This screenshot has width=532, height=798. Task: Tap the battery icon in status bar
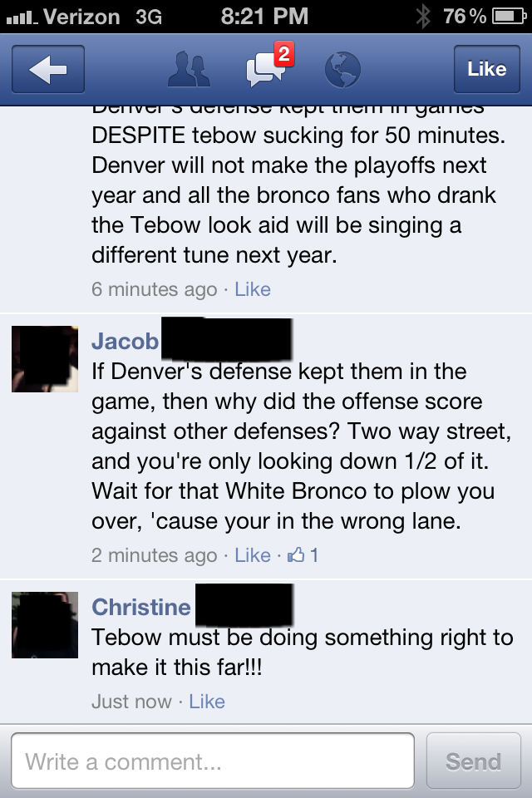(509, 17)
